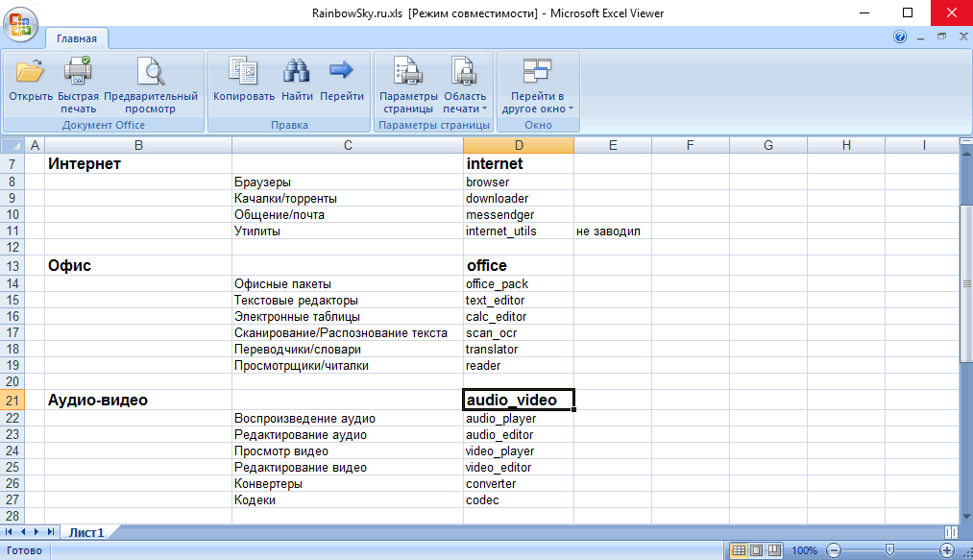Image resolution: width=973 pixels, height=560 pixels.
Task: Select cell internet_utils
Action: click(x=519, y=231)
